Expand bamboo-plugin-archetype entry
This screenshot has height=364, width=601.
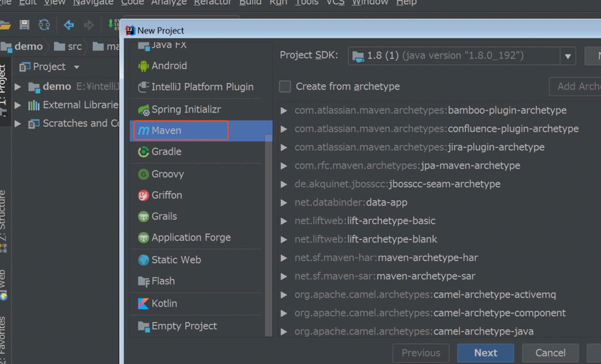284,110
